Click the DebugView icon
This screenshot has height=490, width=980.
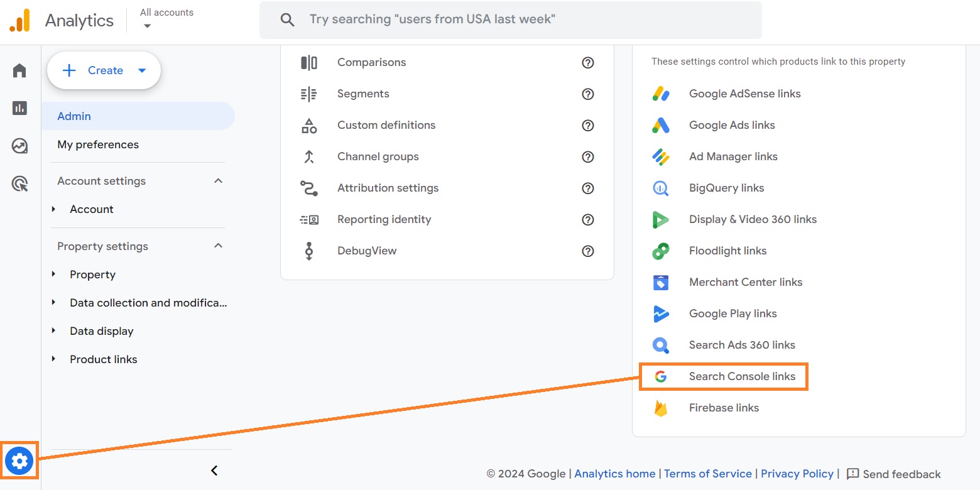coord(309,251)
